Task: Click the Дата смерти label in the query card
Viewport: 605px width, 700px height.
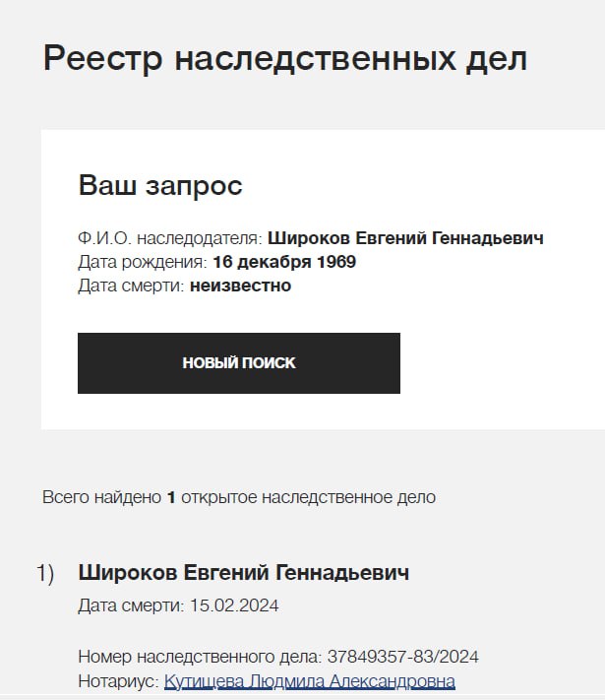Action: pyautogui.click(x=131, y=286)
